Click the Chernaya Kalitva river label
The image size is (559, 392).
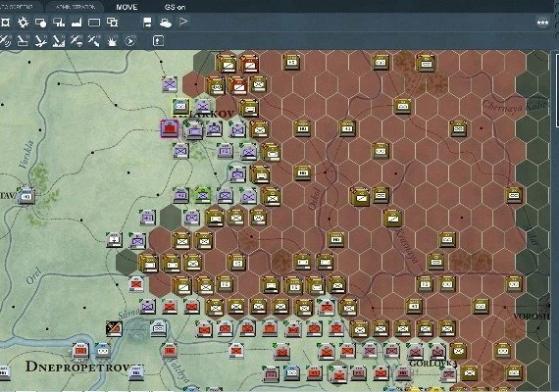tap(514, 106)
